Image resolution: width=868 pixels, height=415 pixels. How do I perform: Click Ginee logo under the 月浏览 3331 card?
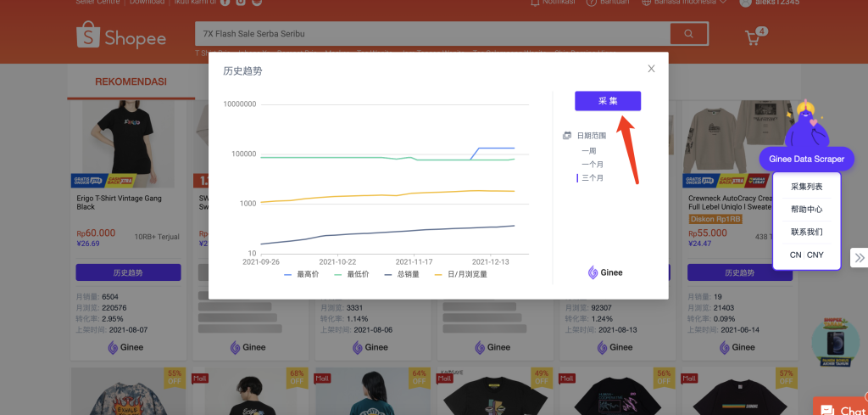370,347
